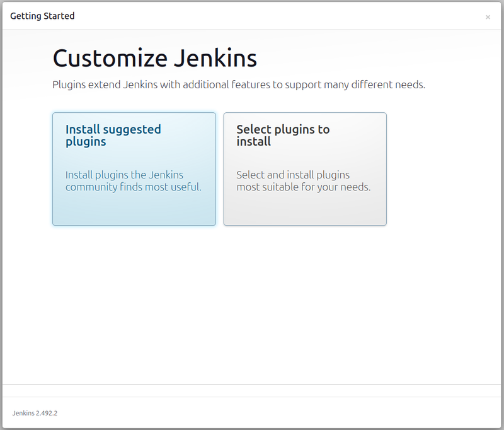Viewport: 504px width, 430px height.
Task: Click the blank bottom area of the blue suggested card
Action: [134, 211]
